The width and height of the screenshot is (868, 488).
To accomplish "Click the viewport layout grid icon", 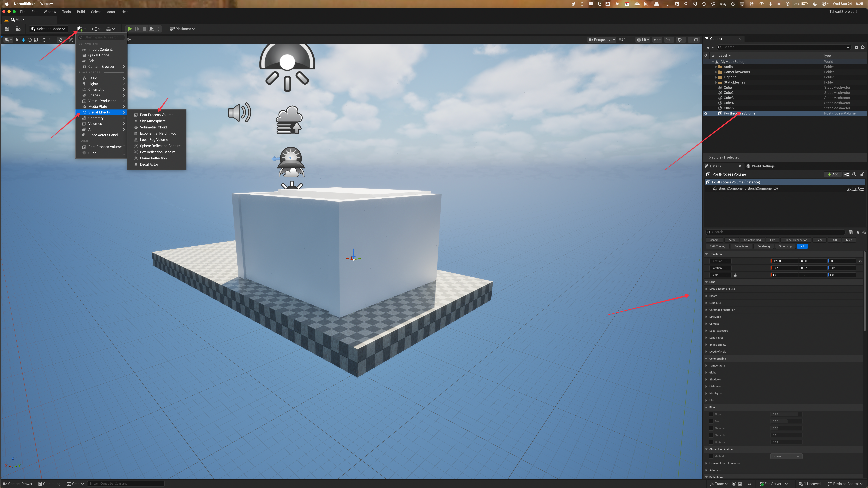I will [x=696, y=40].
